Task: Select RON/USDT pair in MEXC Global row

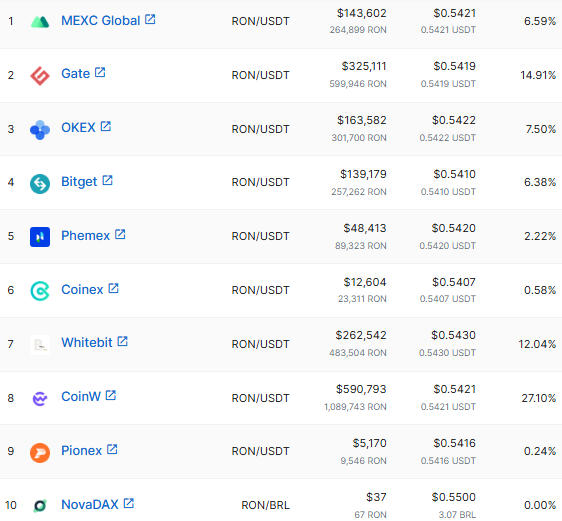Action: (x=261, y=21)
